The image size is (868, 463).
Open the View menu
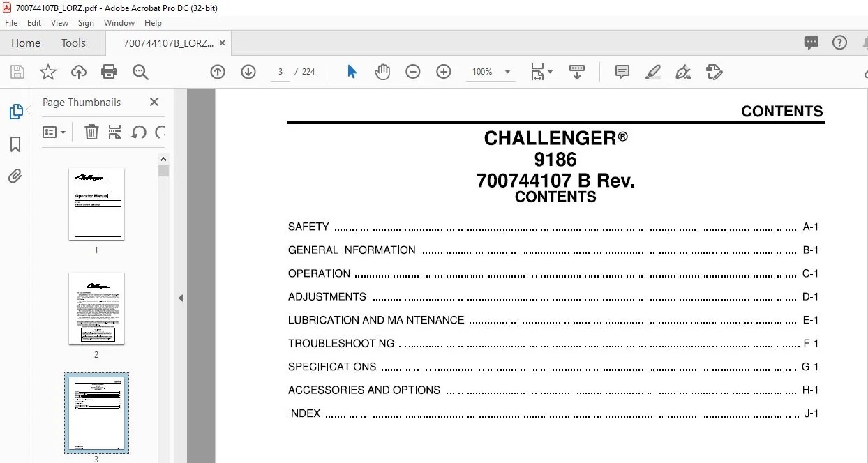coord(60,23)
